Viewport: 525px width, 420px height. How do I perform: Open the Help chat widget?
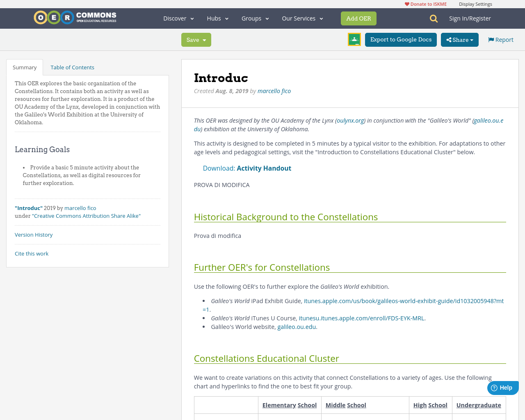pyautogui.click(x=503, y=387)
